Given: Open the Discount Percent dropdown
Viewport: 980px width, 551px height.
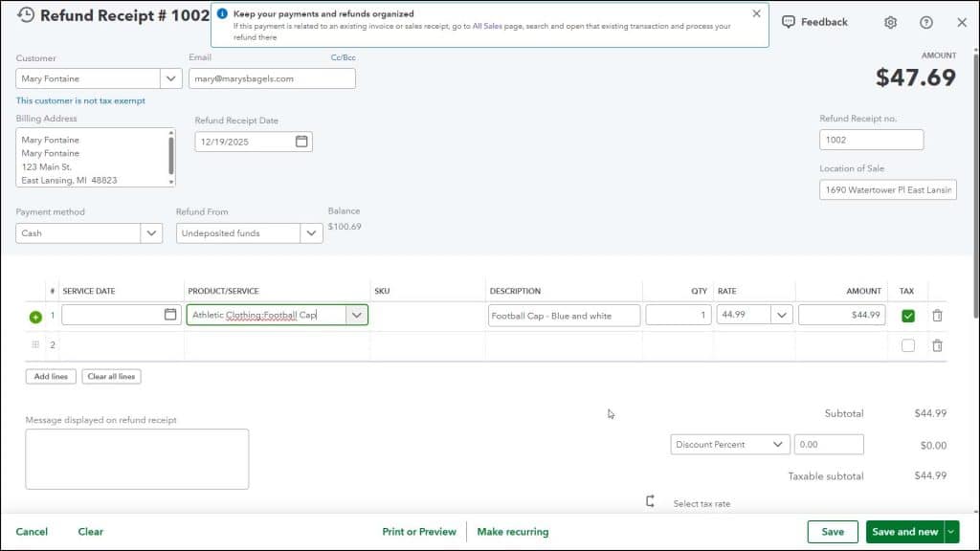Looking at the screenshot, I should coord(730,444).
